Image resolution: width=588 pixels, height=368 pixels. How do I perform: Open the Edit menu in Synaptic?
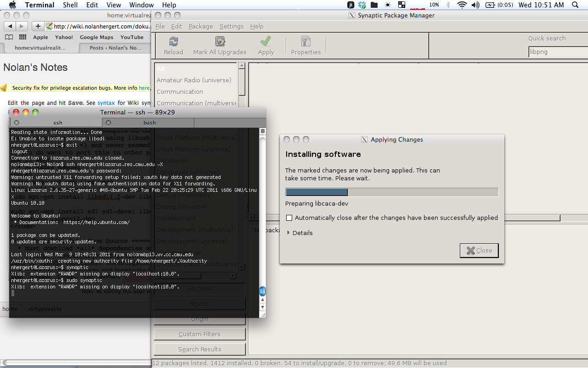point(176,26)
